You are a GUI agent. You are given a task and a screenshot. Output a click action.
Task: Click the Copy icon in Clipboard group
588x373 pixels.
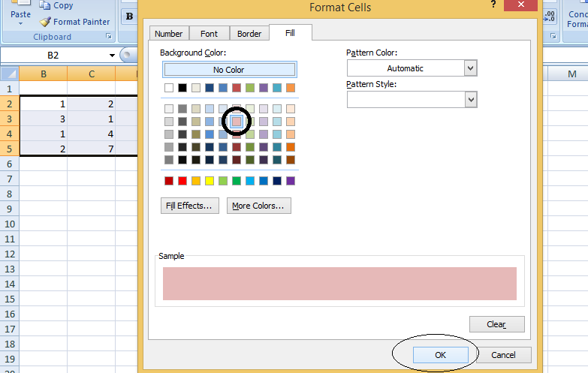[x=44, y=5]
